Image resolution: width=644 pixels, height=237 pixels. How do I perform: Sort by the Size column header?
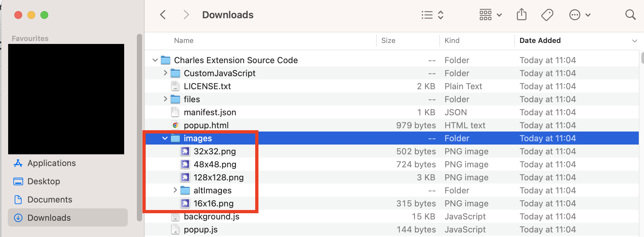[388, 41]
